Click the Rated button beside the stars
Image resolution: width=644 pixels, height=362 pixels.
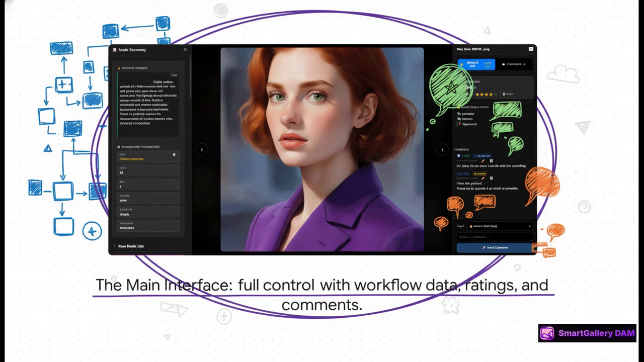click(x=511, y=94)
